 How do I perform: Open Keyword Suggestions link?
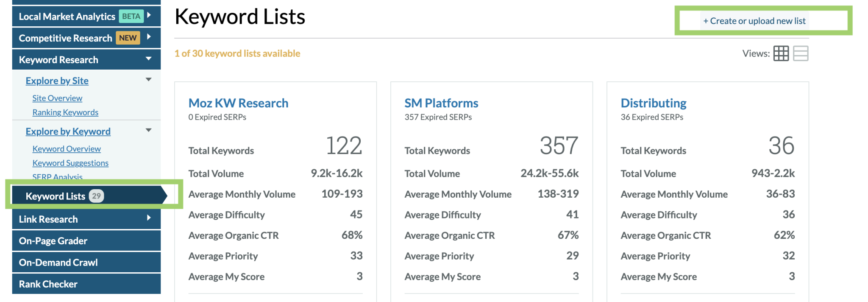[70, 163]
